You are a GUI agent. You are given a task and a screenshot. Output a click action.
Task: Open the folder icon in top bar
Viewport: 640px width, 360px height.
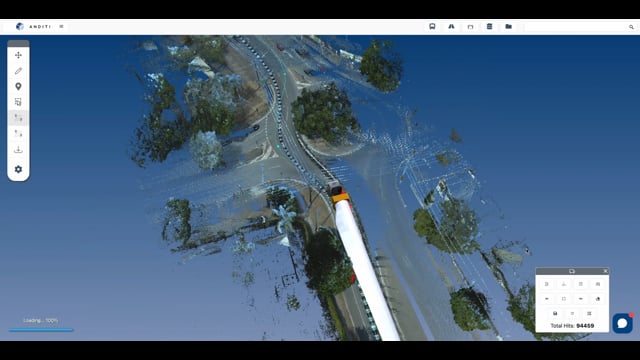509,27
